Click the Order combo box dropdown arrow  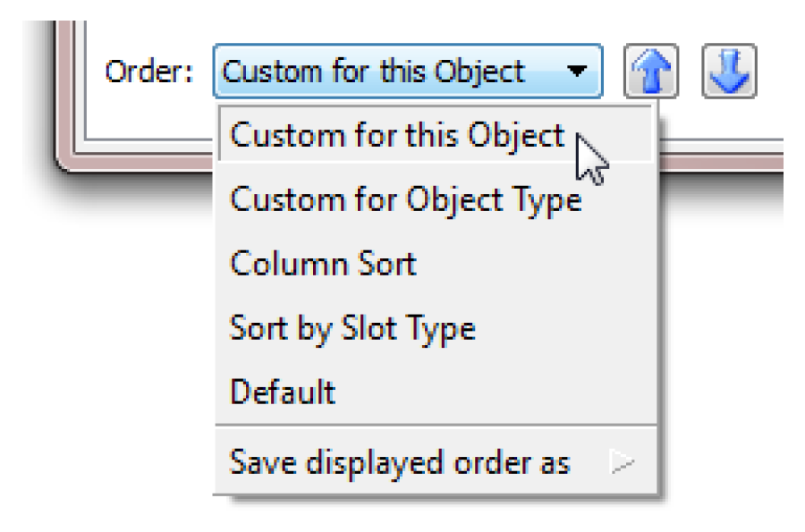point(580,71)
